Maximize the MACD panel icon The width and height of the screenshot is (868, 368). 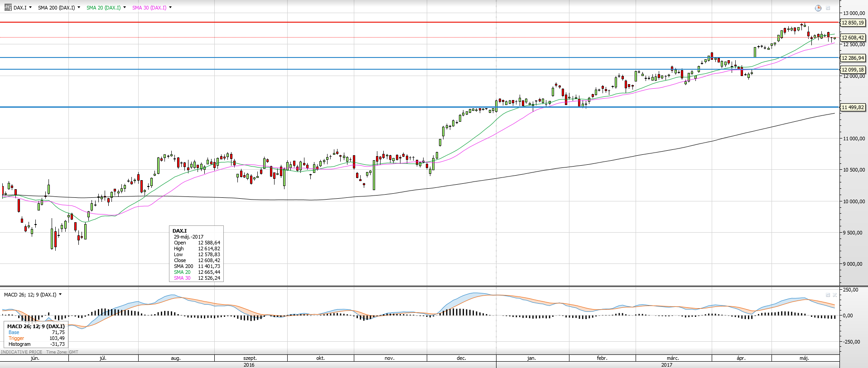[x=828, y=295]
